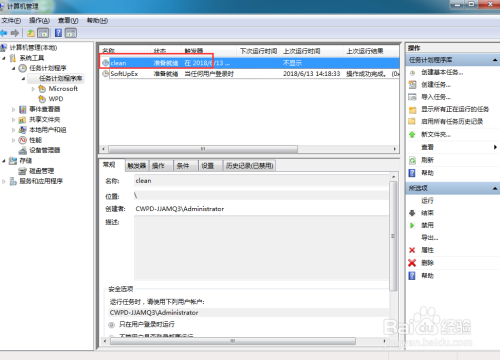The height and width of the screenshot is (360, 500).
Task: Click 属性 under 所选项
Action: click(x=427, y=250)
